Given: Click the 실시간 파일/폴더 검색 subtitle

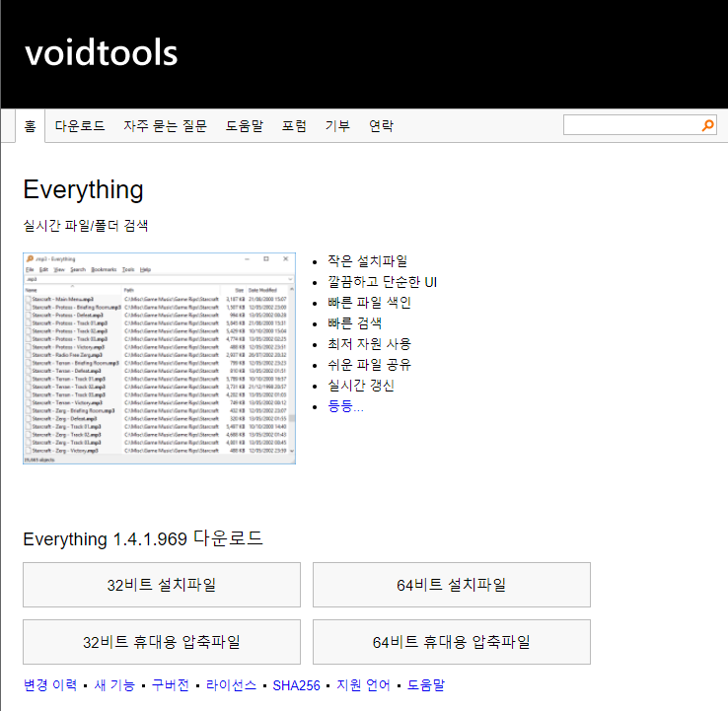Looking at the screenshot, I should click(86, 226).
